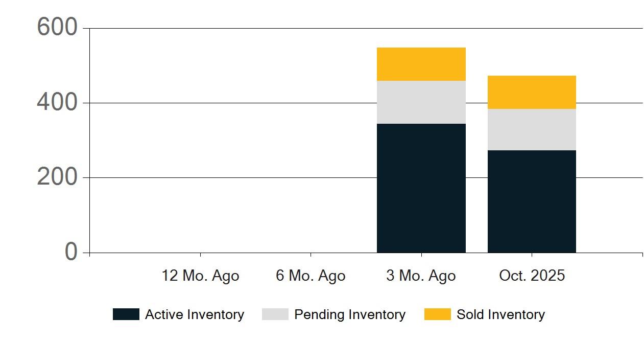The image size is (644, 339).
Task: Click the gray Pending segment of 3 Mo. Ago bar
Action: click(421, 102)
